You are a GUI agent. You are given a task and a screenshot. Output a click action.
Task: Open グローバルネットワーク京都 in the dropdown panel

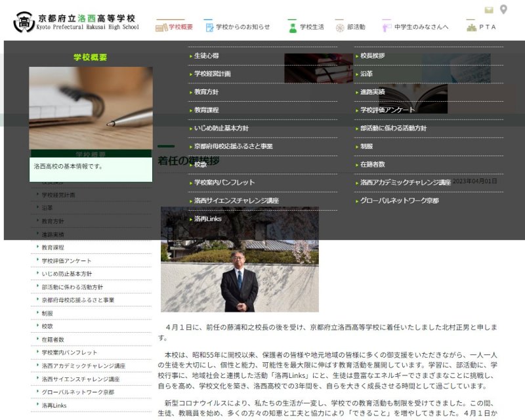click(399, 201)
